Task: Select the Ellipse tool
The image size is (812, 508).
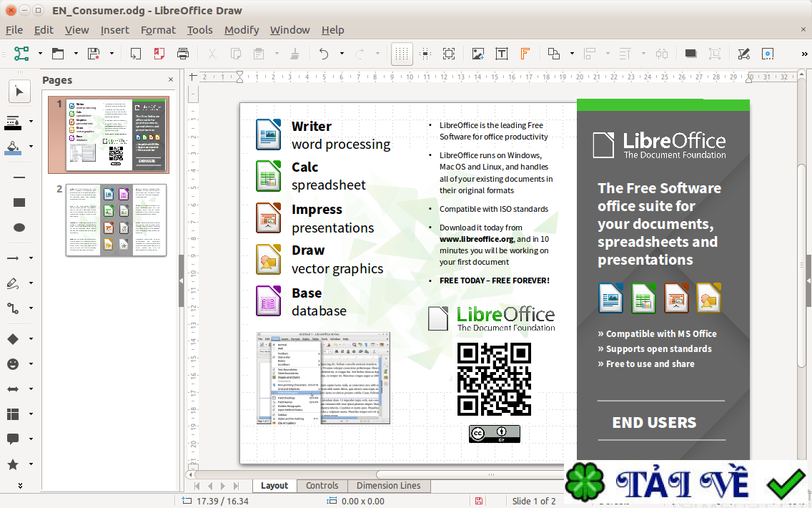Action: point(19,227)
